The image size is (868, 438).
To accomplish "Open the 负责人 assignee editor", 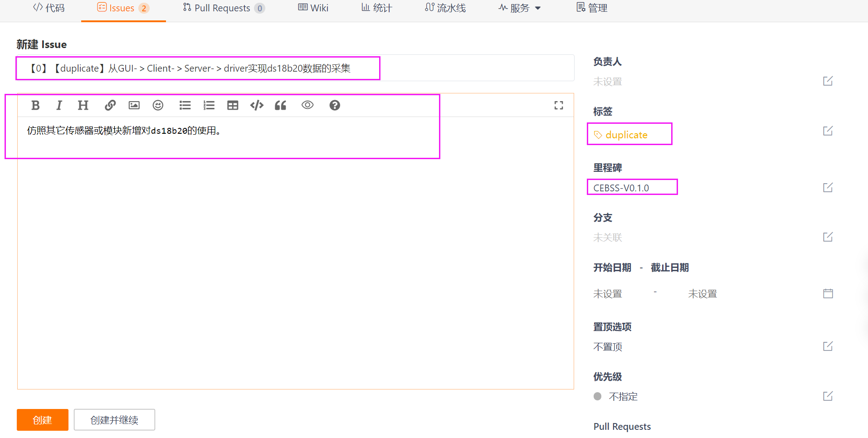I will [x=828, y=81].
